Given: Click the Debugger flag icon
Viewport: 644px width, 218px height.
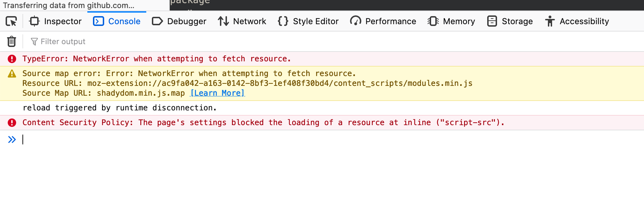Looking at the screenshot, I should tap(157, 21).
